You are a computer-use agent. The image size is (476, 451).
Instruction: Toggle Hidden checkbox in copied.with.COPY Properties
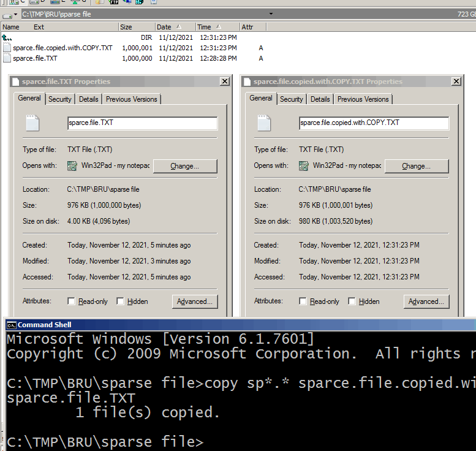pos(352,301)
